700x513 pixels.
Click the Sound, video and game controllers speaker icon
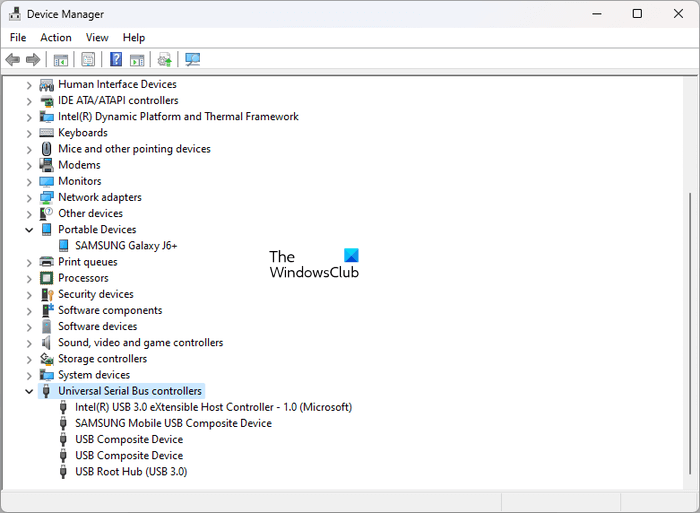(46, 342)
